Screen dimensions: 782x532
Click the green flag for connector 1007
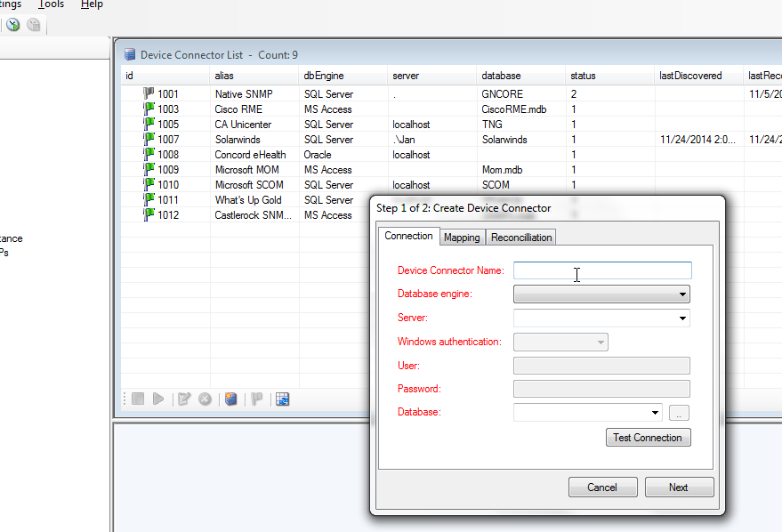149,140
